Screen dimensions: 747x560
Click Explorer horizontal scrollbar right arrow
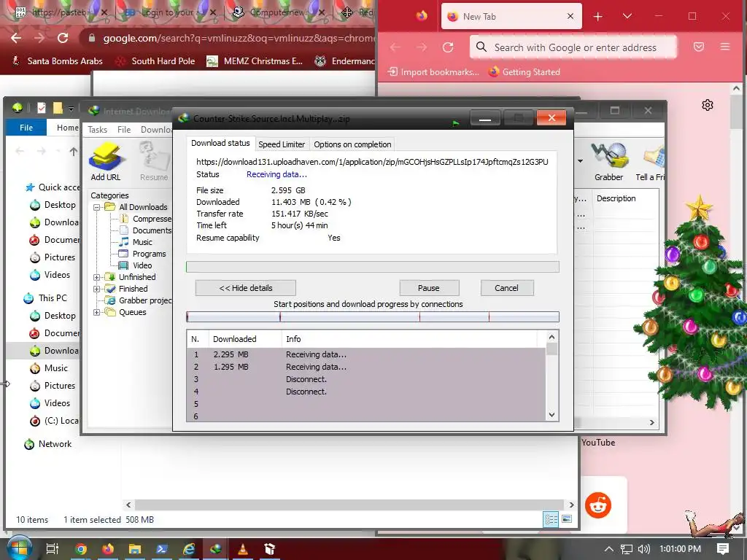tap(572, 505)
